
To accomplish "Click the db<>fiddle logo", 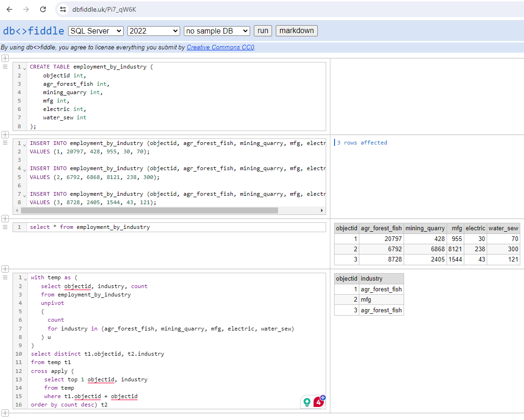I will 33,31.
